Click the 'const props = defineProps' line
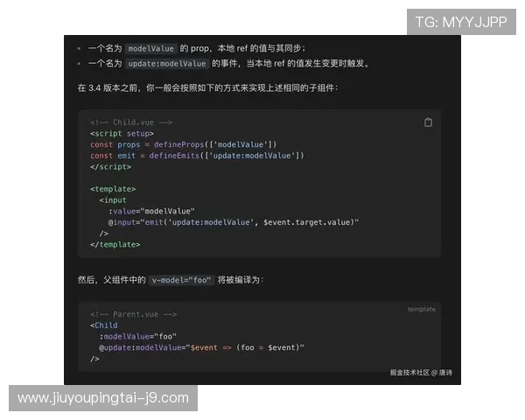 [x=184, y=144]
